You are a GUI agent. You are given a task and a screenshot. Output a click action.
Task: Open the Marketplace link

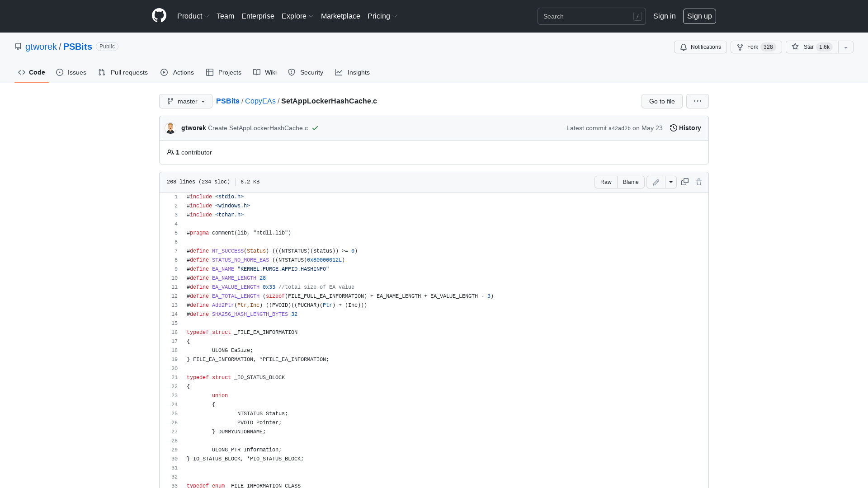click(340, 16)
